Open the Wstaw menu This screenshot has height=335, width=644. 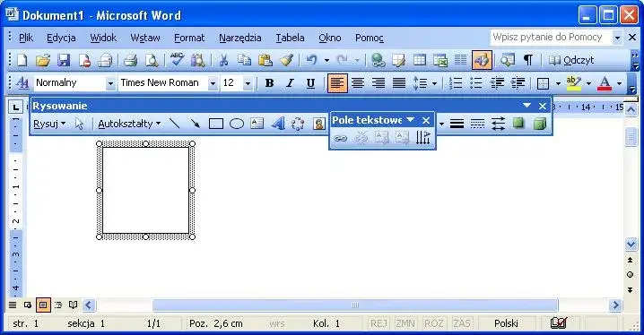(x=145, y=38)
